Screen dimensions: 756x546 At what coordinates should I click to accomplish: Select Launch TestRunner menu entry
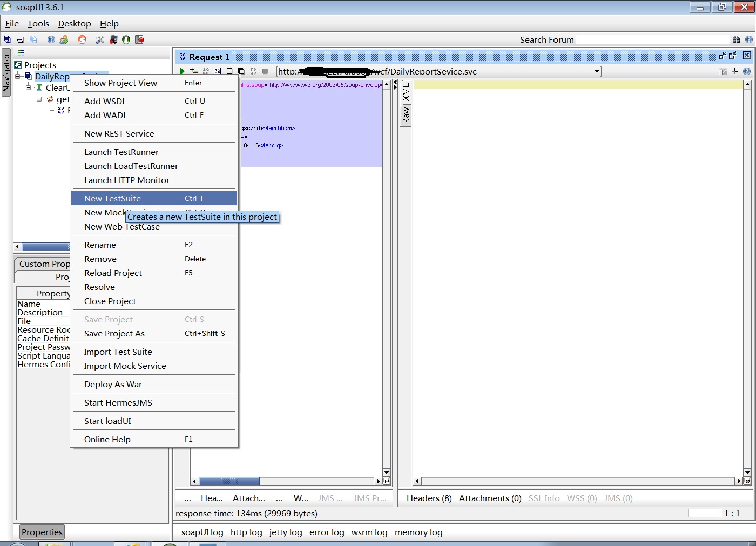[x=154, y=152]
